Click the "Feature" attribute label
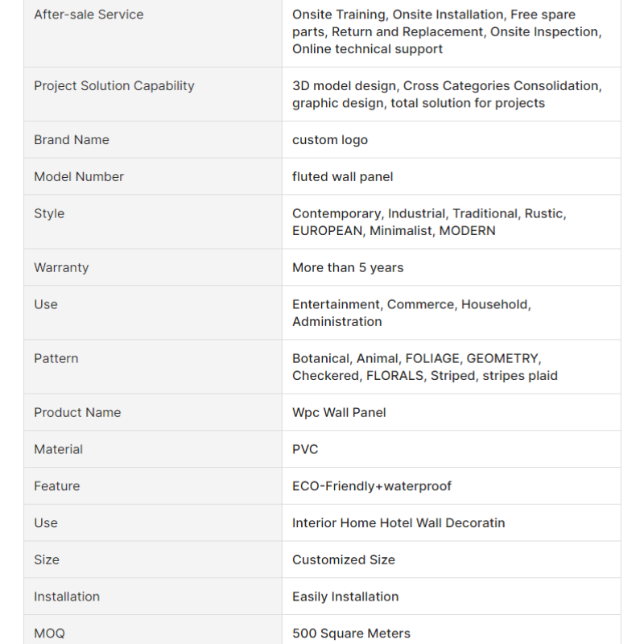This screenshot has width=644, height=644. pyautogui.click(x=56, y=486)
